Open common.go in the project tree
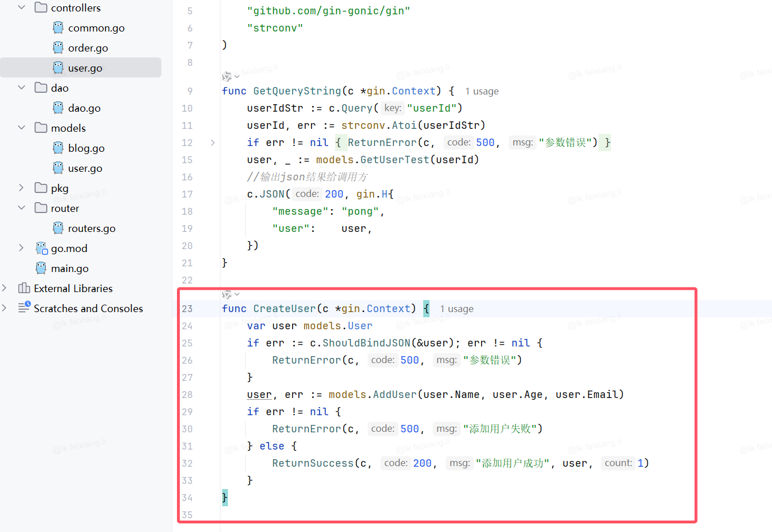 (x=96, y=28)
